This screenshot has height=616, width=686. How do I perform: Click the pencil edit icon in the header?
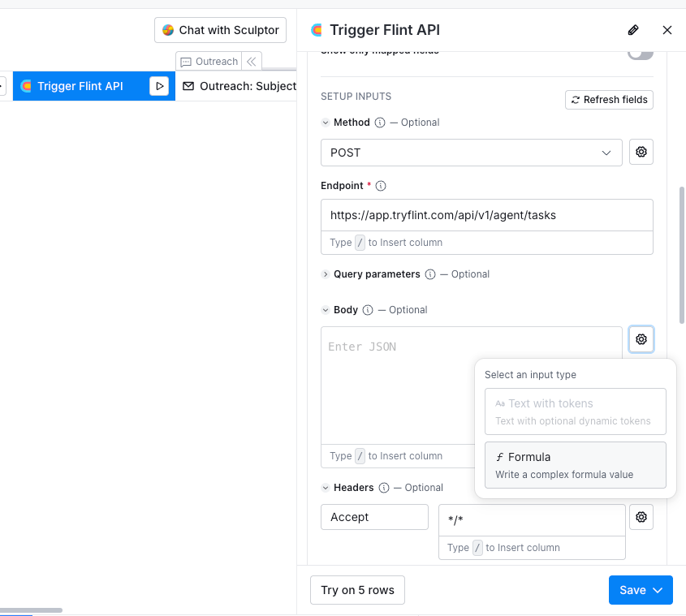pyautogui.click(x=633, y=30)
